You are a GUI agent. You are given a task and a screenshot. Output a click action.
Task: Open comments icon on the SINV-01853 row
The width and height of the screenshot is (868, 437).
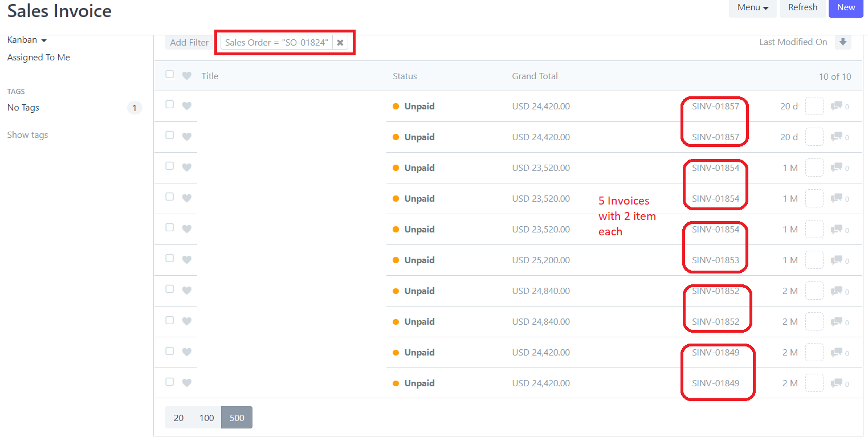tap(837, 260)
